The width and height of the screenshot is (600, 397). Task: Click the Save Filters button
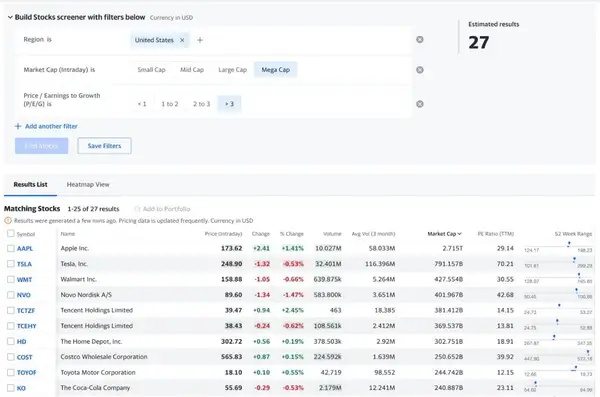pos(104,146)
